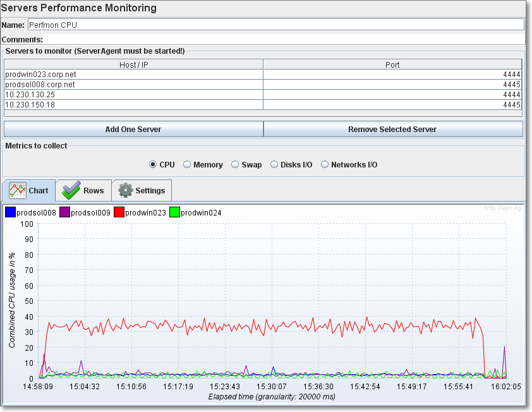Click the Remove Selected Server button

click(x=393, y=130)
